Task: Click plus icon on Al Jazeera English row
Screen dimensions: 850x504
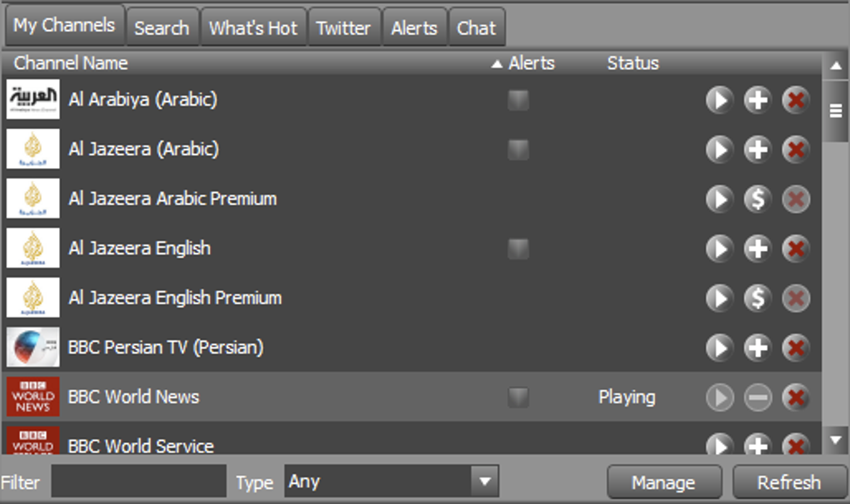Action: [757, 249]
